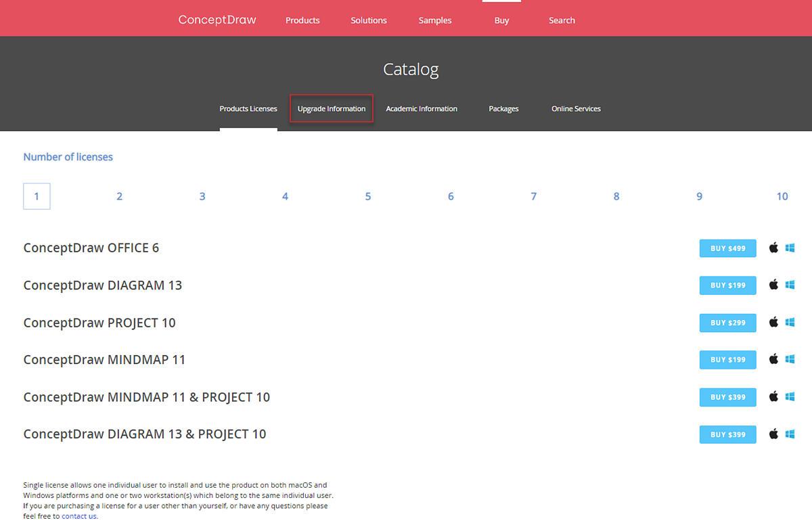The image size is (812, 529).
Task: Select 7 licenses
Action: point(534,196)
